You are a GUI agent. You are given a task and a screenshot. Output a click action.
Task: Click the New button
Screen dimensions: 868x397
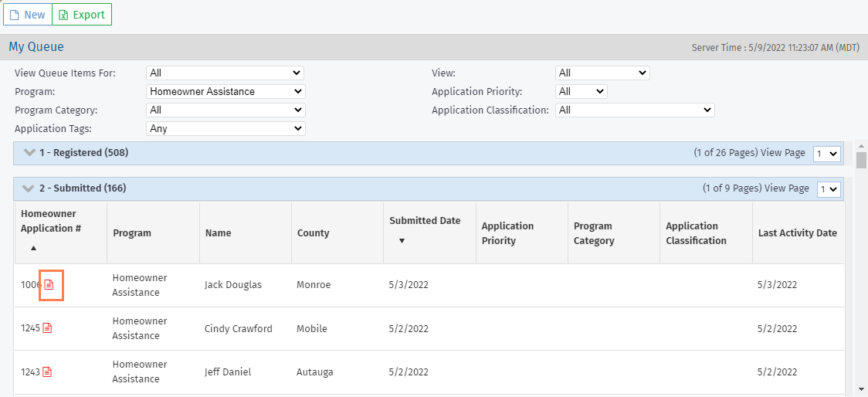pos(28,15)
